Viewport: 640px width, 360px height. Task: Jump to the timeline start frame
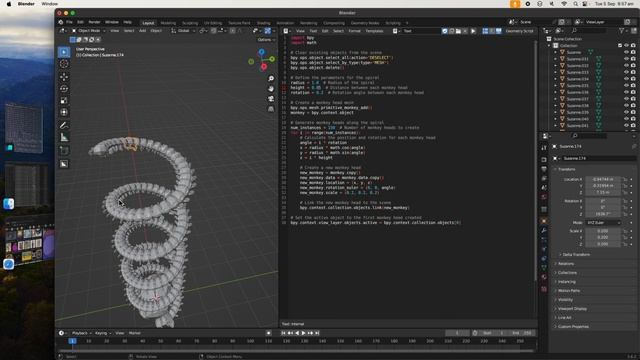tap(284, 333)
